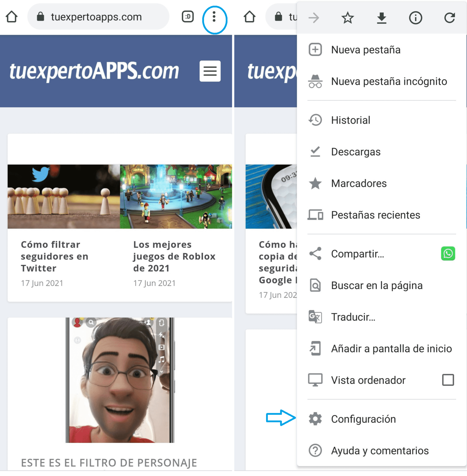Enable the Vista ordenador checkbox
Viewport: 467px width, 476px height.
coord(448,380)
